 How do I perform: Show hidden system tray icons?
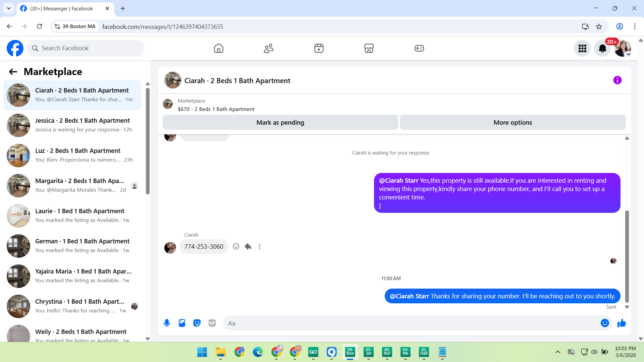557,352
